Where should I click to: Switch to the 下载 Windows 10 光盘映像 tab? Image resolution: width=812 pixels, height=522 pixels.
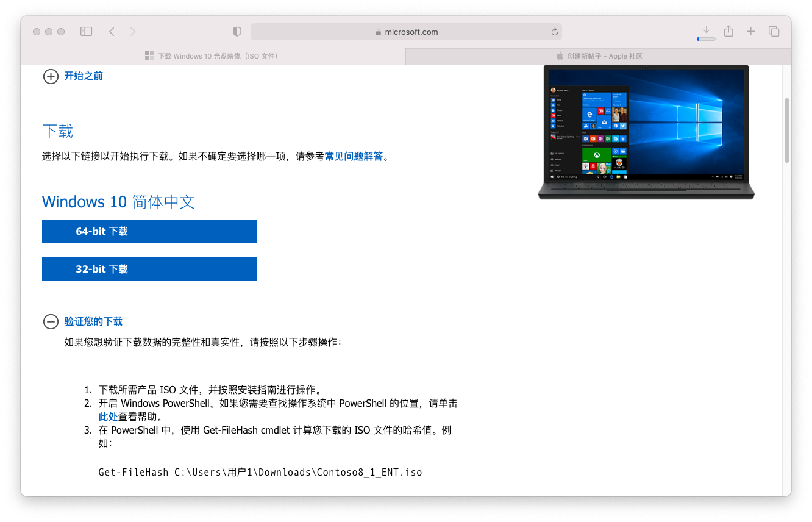(213, 56)
